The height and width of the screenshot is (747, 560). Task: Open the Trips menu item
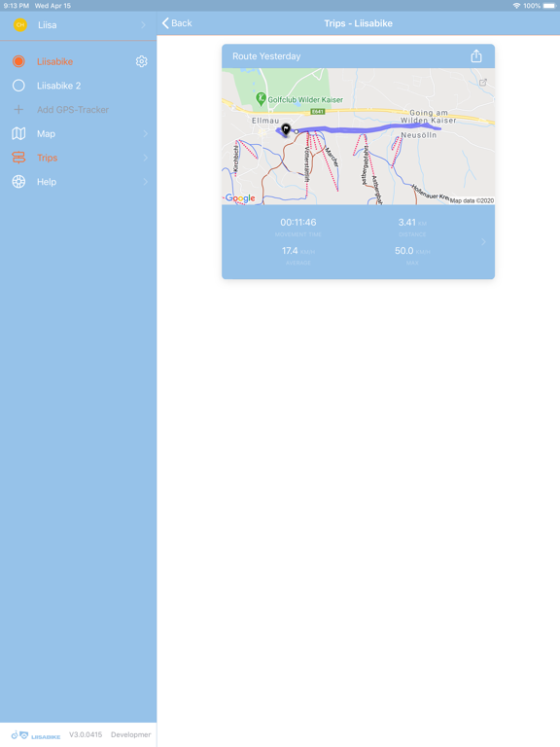click(x=78, y=158)
